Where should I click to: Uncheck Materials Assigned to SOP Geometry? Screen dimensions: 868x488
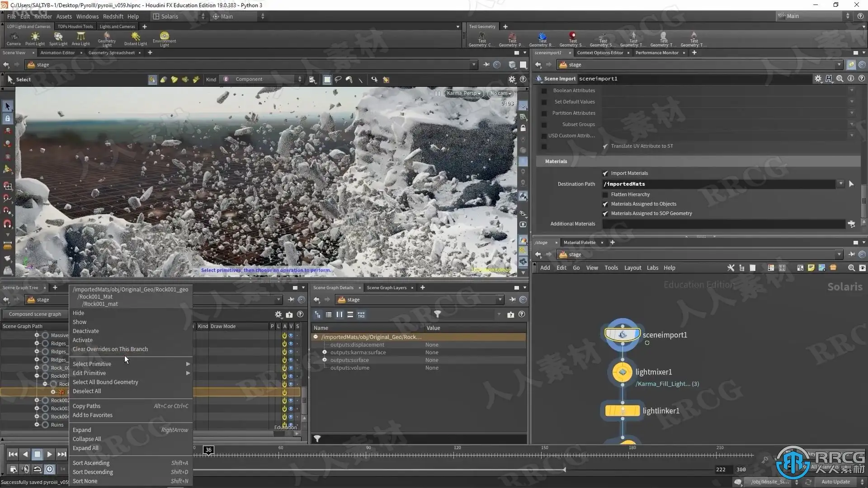point(605,214)
